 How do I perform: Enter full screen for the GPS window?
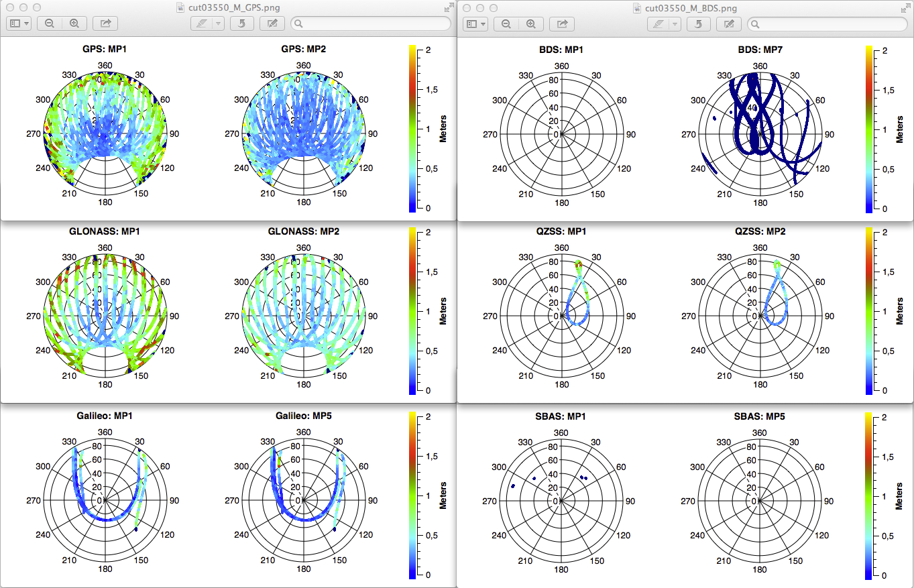click(449, 7)
